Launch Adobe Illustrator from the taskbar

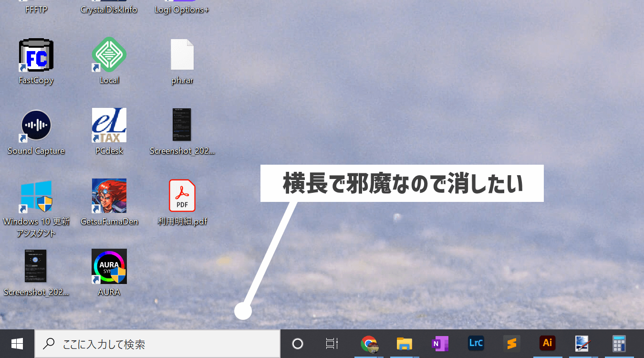click(547, 343)
